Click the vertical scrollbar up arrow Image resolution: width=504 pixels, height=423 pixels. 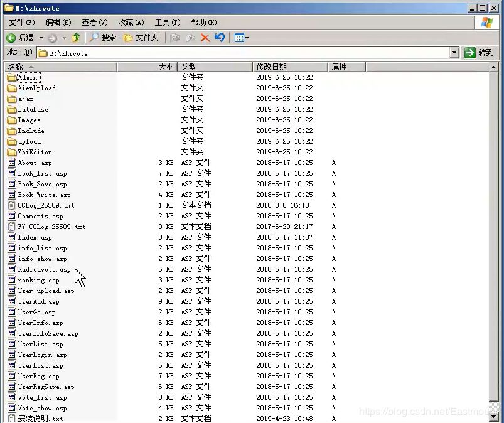493,67
